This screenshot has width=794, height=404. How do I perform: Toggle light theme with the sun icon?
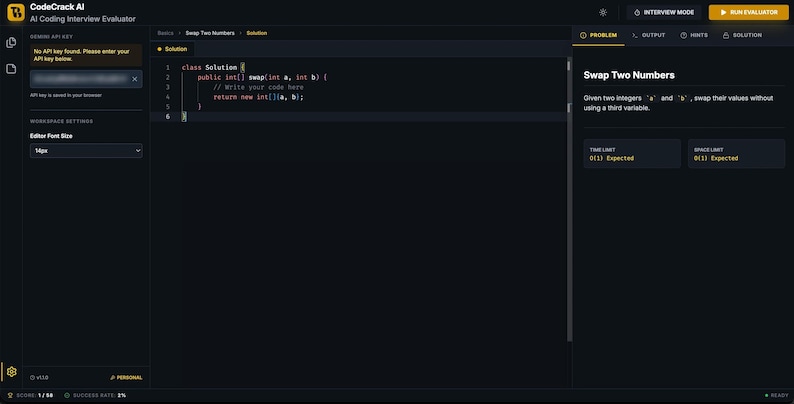pyautogui.click(x=603, y=12)
